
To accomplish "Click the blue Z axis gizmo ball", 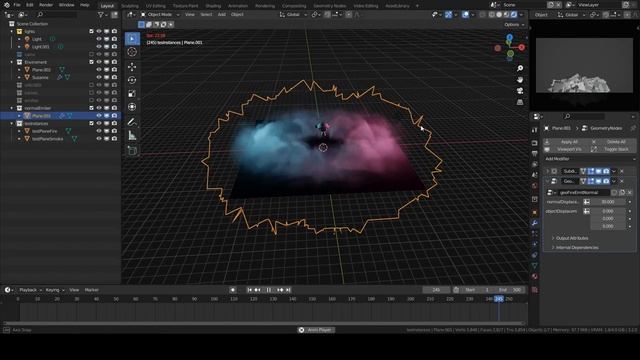I will 509,38.
